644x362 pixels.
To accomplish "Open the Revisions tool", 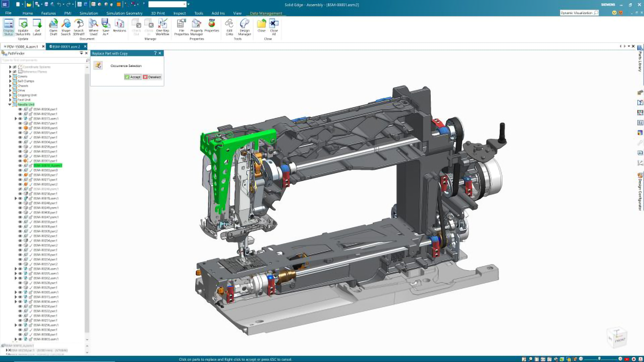I will pyautogui.click(x=119, y=26).
